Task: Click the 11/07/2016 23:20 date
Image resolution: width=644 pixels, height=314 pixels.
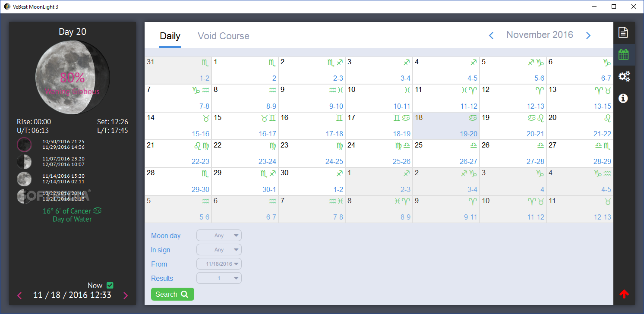Action: pyautogui.click(x=63, y=159)
